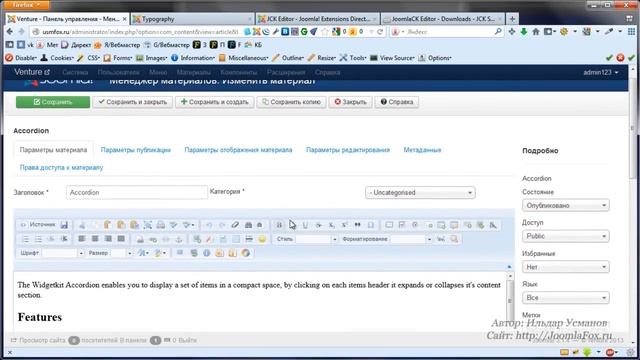Click the Справка toolbar button
Screen dimensions: 640x360
(397, 102)
